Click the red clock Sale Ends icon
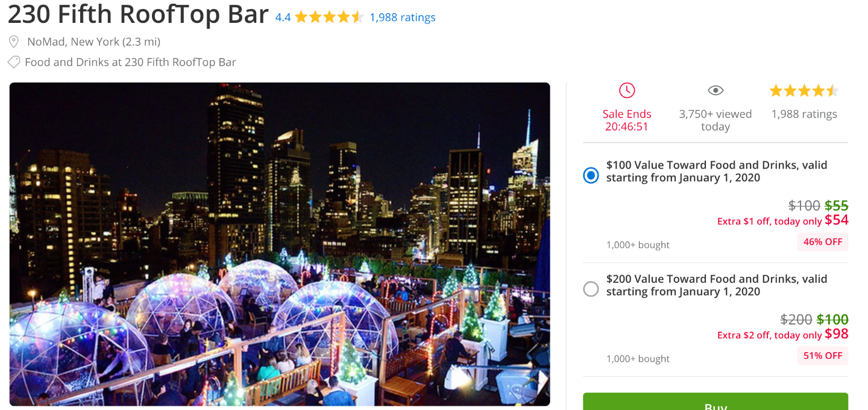This screenshot has height=410, width=868. click(627, 90)
